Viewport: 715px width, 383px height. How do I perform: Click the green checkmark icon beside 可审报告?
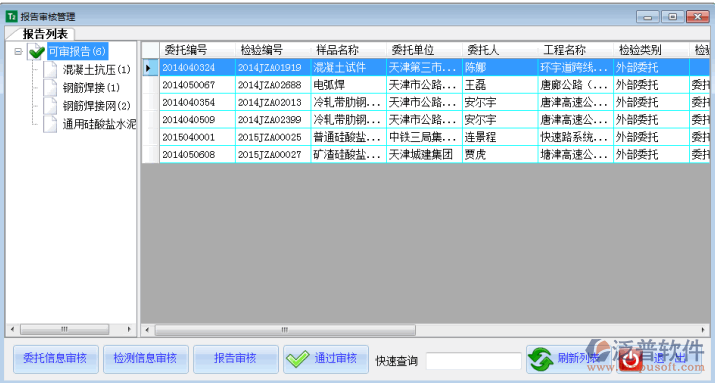click(x=36, y=52)
